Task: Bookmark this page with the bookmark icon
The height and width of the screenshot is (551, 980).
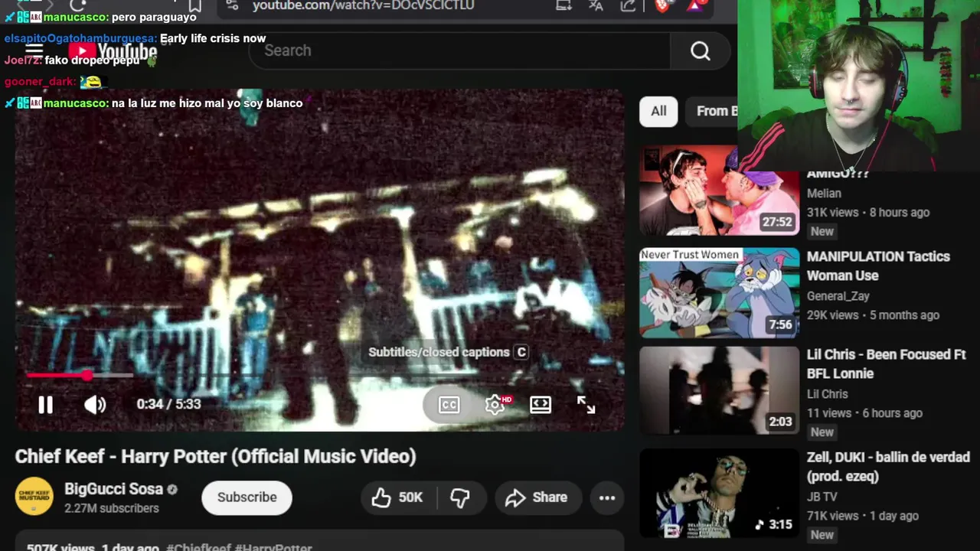Action: coord(194,6)
